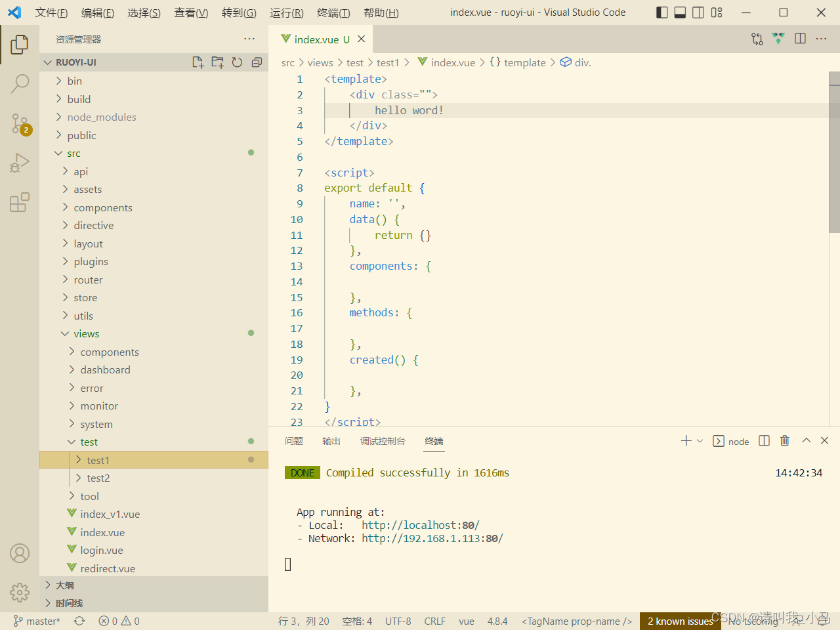Maximize the panel size with chevron up

coord(806,441)
